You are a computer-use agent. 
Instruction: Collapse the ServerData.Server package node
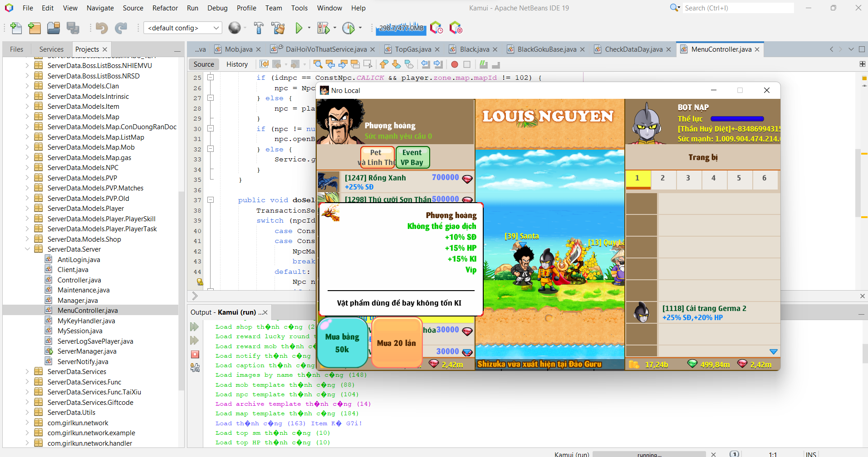(x=27, y=249)
